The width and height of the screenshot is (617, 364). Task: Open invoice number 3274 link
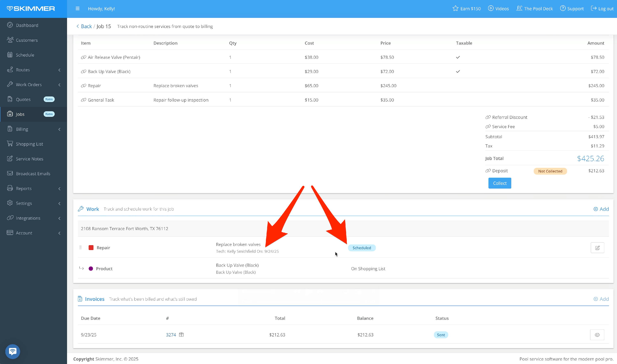click(171, 335)
